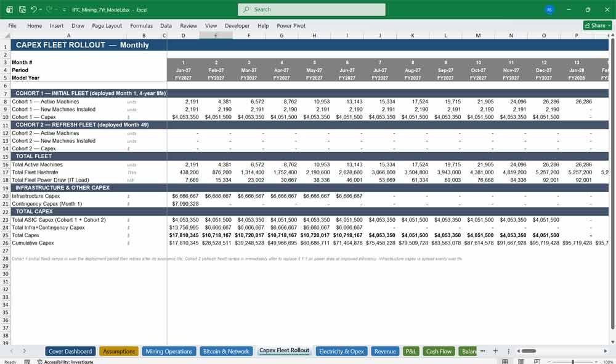616x364 pixels.
Task: Click the vertical scrollbar thumb
Action: pos(612,182)
